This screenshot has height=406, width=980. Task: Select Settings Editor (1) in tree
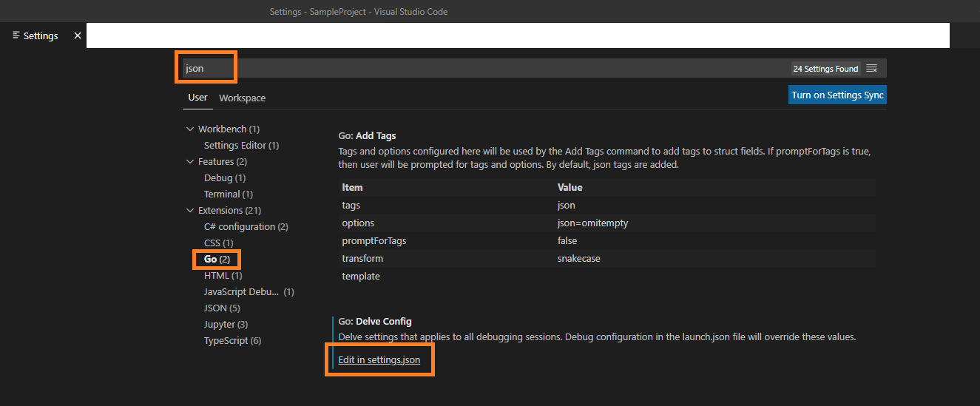(241, 146)
